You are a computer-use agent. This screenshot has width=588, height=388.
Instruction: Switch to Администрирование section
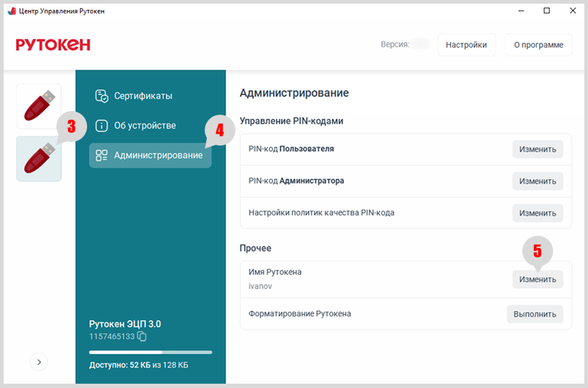pos(158,155)
